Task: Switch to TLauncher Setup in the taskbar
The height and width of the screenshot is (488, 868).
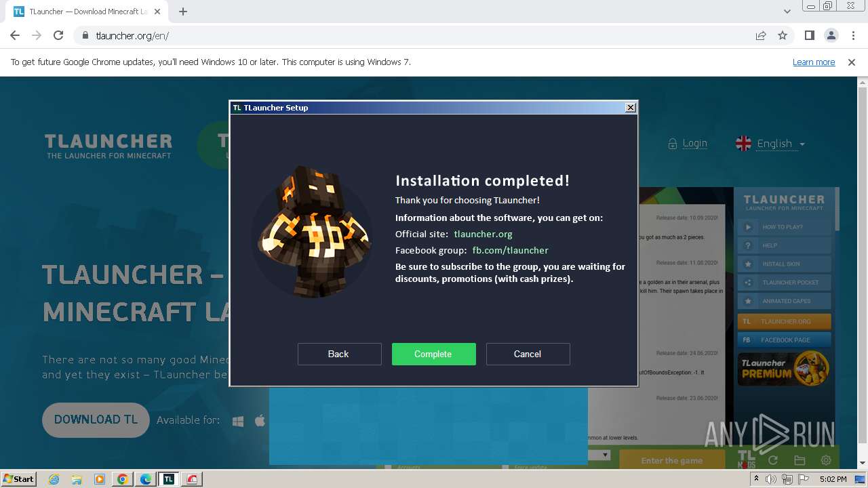Action: [169, 479]
